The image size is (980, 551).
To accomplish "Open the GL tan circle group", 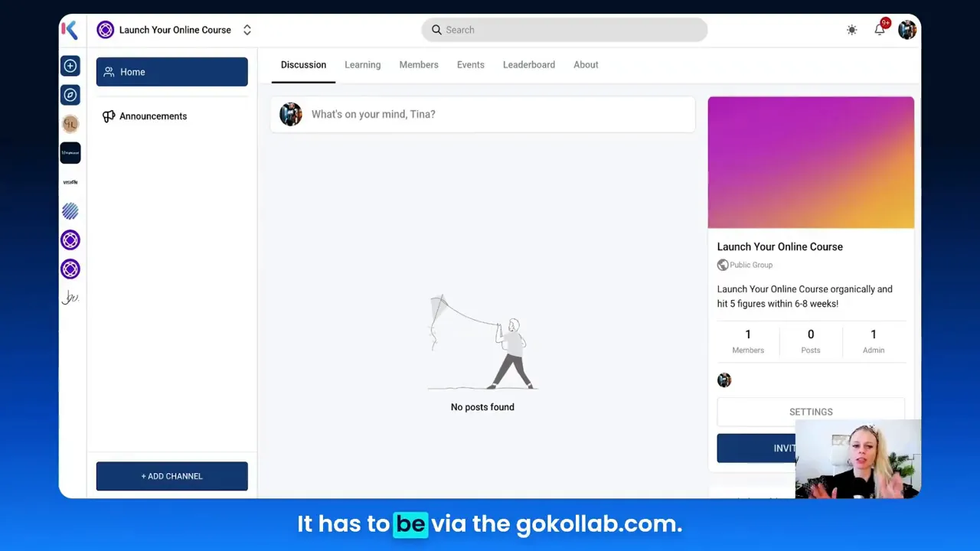I will pos(70,124).
